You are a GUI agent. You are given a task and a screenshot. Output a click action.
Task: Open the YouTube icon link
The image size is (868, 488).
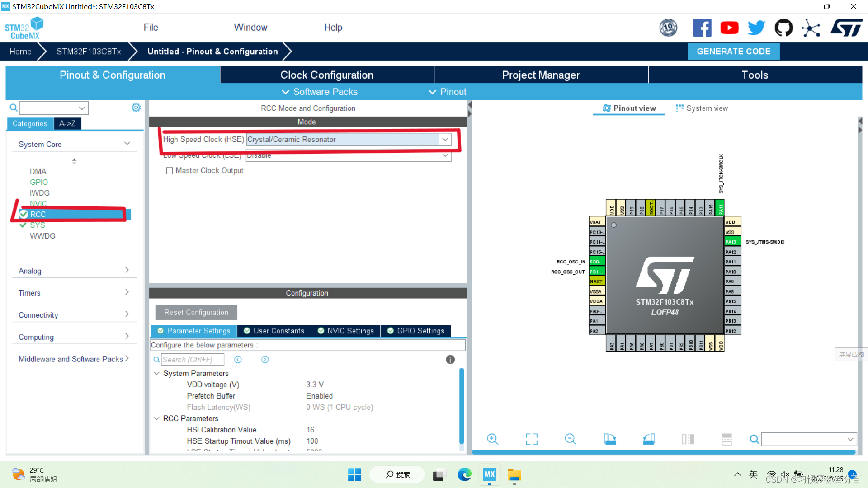pyautogui.click(x=729, y=28)
